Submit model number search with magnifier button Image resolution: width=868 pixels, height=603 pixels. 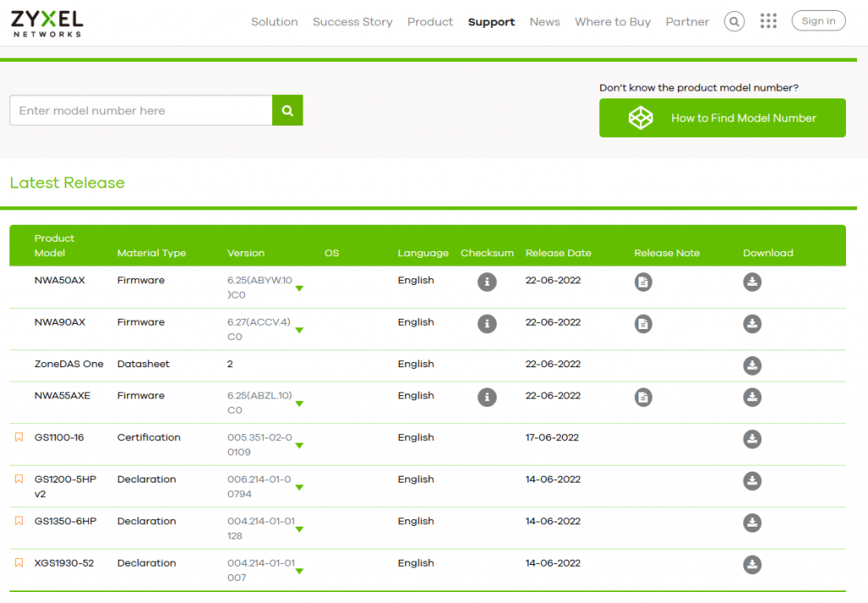pos(287,110)
